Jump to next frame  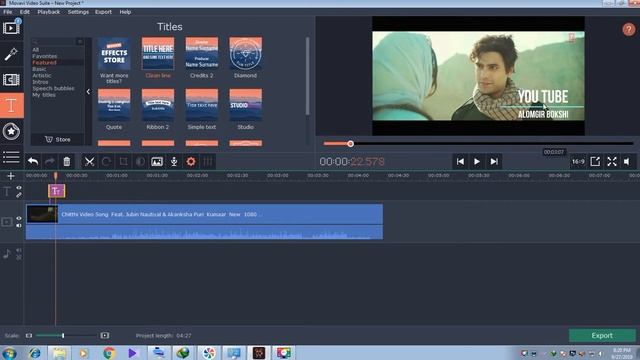[494, 162]
